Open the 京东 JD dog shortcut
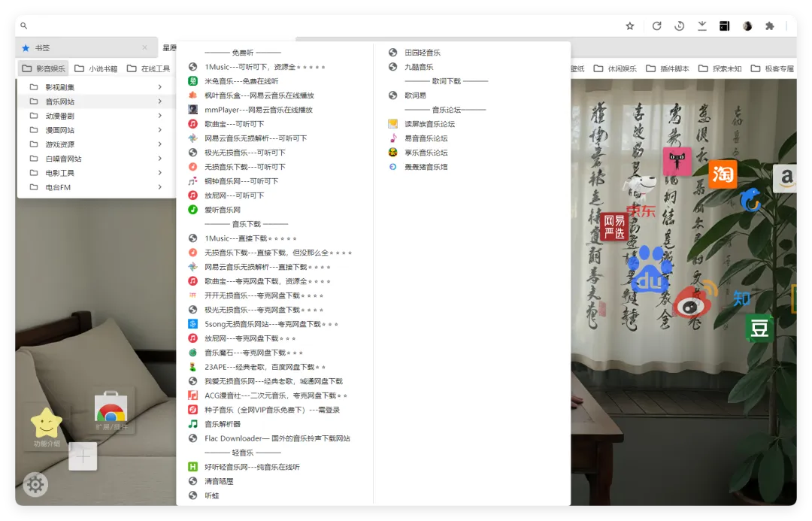Image resolution: width=812 pixels, height=521 pixels. tap(641, 195)
